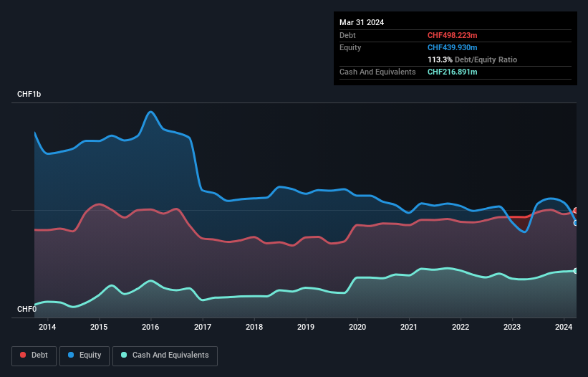Click the 2022 x-axis label
The image size is (588, 377).
point(461,327)
